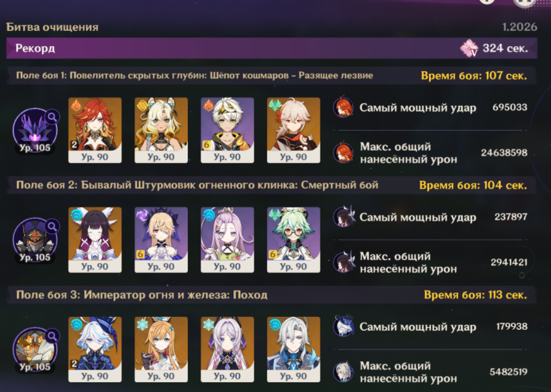Image resolution: width=551 pixels, height=392 pixels.
Task: View the battlefield 3 fire emperor boss icon
Action: [x=34, y=350]
